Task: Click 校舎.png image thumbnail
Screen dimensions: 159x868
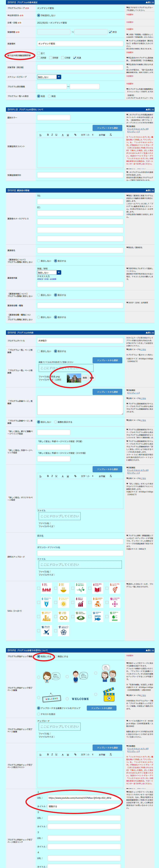Action: (74, 378)
